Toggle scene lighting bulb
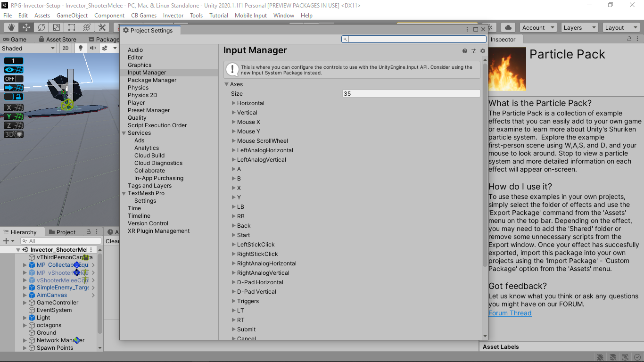This screenshot has height=362, width=644. 81,48
